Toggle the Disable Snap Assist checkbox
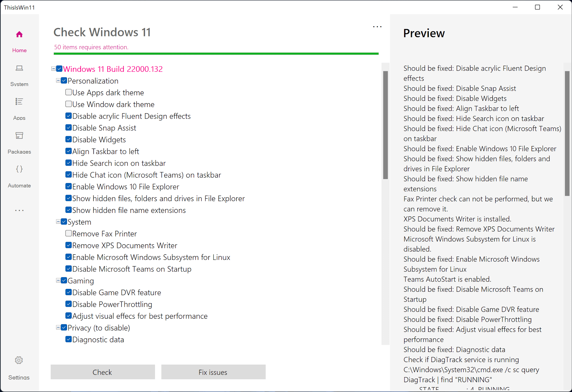572x392 pixels. point(68,127)
